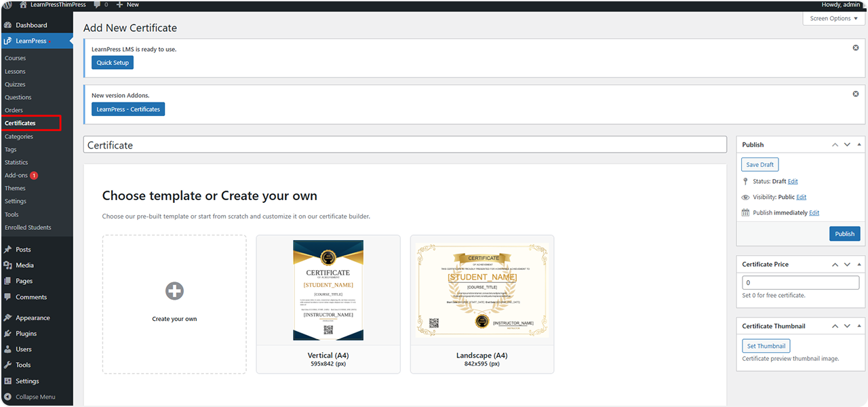
Task: Edit the Draft status link
Action: pyautogui.click(x=793, y=182)
